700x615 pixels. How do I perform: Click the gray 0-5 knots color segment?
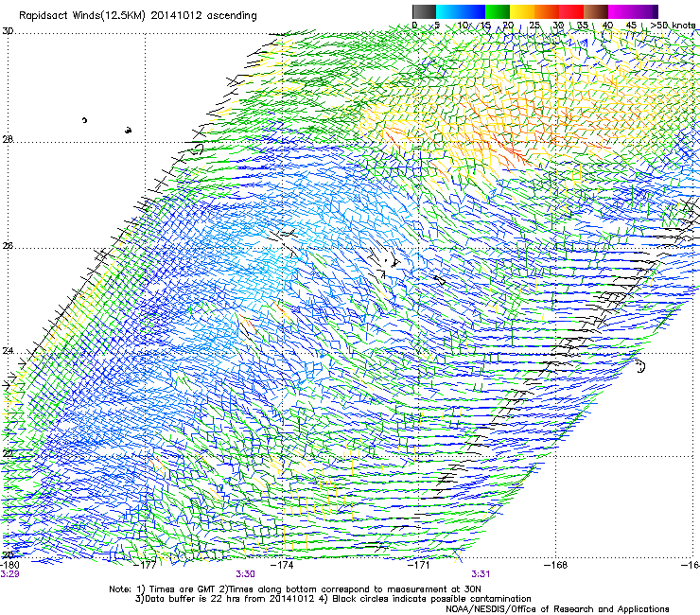click(x=424, y=11)
